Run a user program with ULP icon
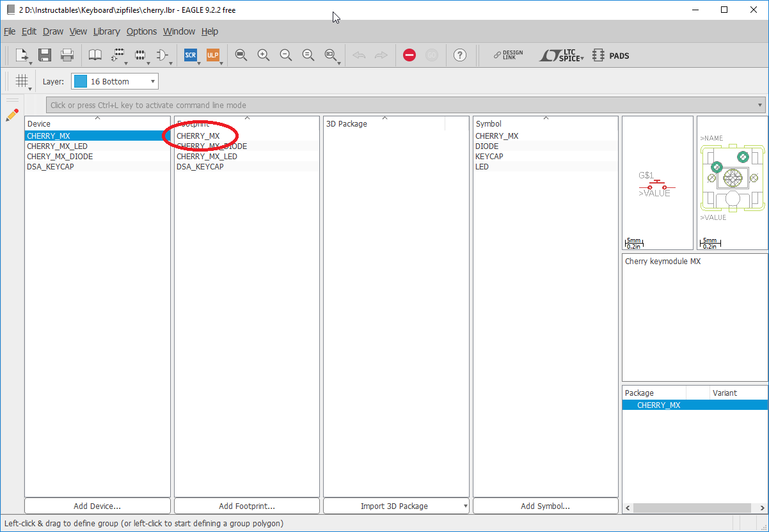Image resolution: width=769 pixels, height=532 pixels. point(212,55)
